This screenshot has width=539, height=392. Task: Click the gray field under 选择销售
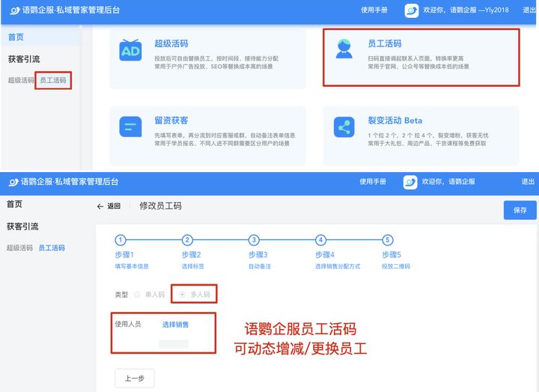click(174, 343)
